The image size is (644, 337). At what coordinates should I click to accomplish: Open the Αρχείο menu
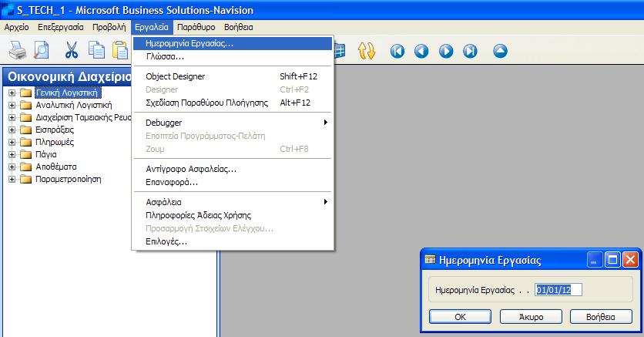(17, 27)
